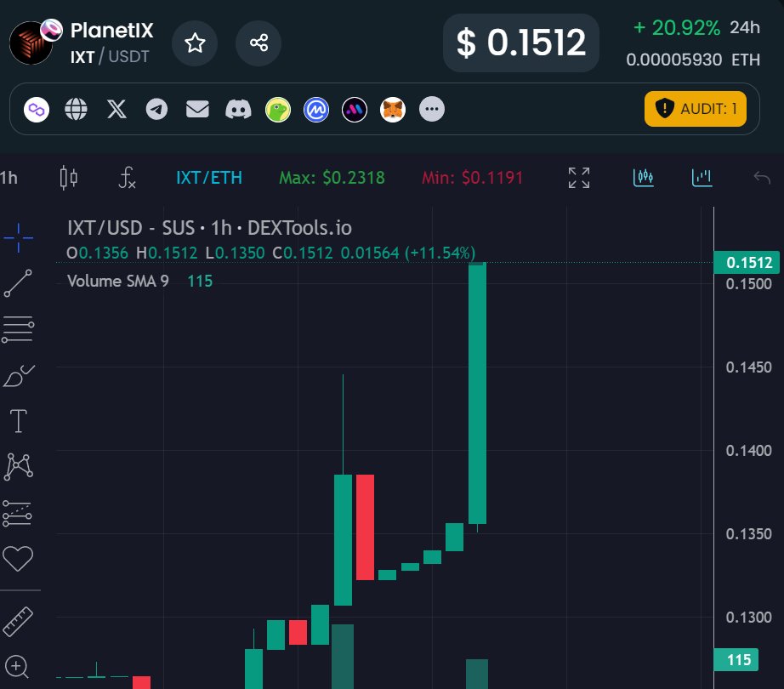Click the Volume SMA 9 indicator label
The height and width of the screenshot is (689, 784).
click(x=118, y=281)
